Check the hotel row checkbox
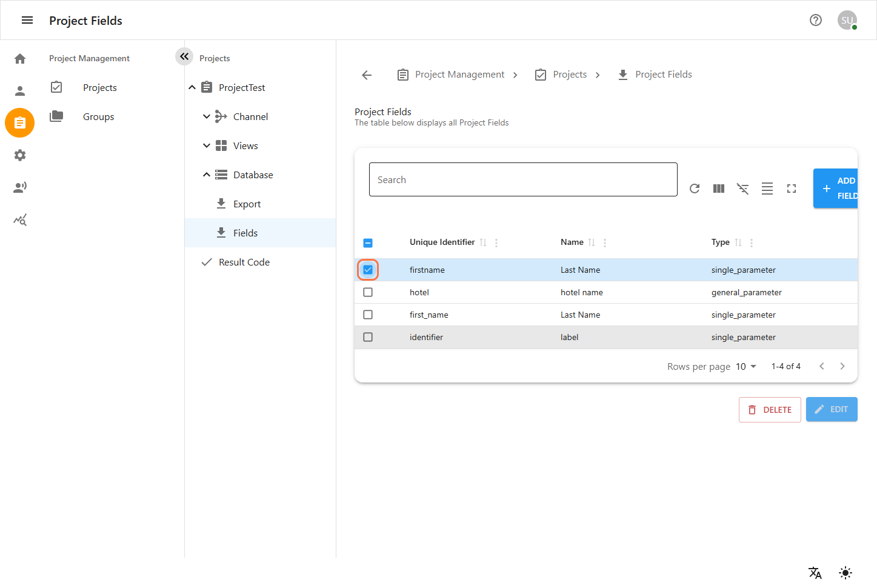Viewport: 877px width, 588px height. [x=368, y=292]
